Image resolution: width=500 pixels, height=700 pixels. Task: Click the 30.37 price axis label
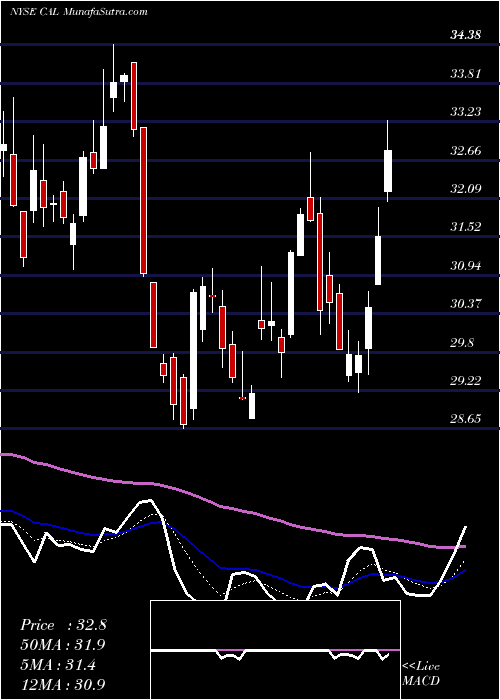pos(466,304)
